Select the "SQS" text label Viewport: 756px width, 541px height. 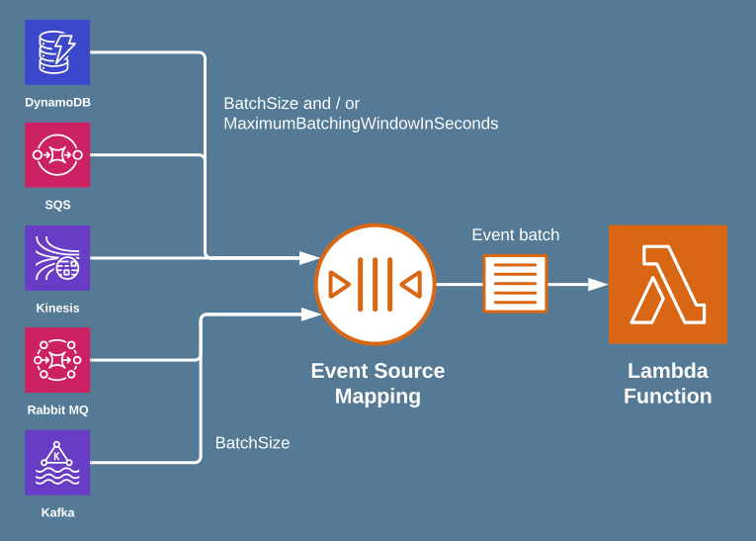pos(57,205)
